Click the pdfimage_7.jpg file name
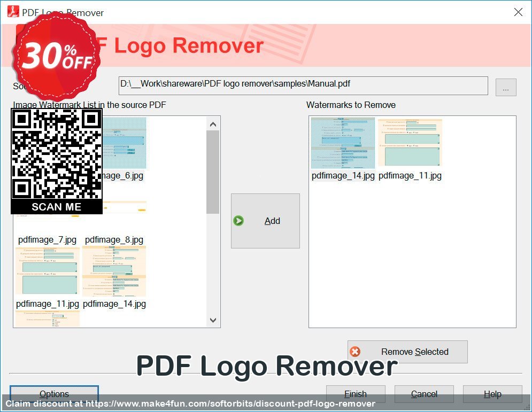Screen dimensions: 532x412 click(47, 240)
